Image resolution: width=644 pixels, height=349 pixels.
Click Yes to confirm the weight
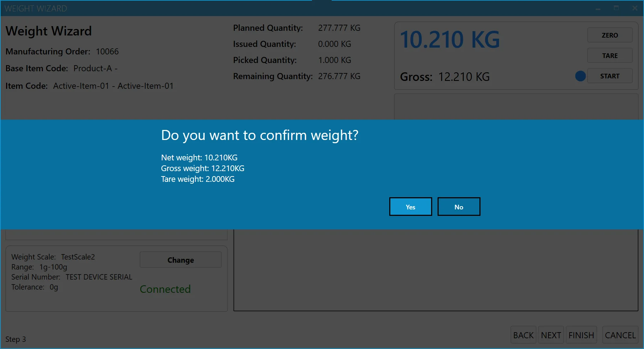(410, 207)
